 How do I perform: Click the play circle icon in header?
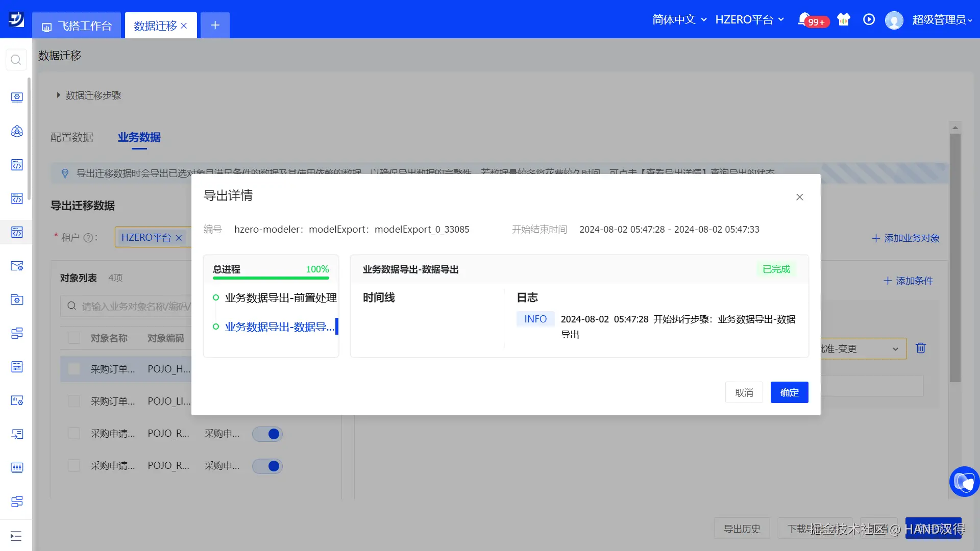(x=869, y=19)
